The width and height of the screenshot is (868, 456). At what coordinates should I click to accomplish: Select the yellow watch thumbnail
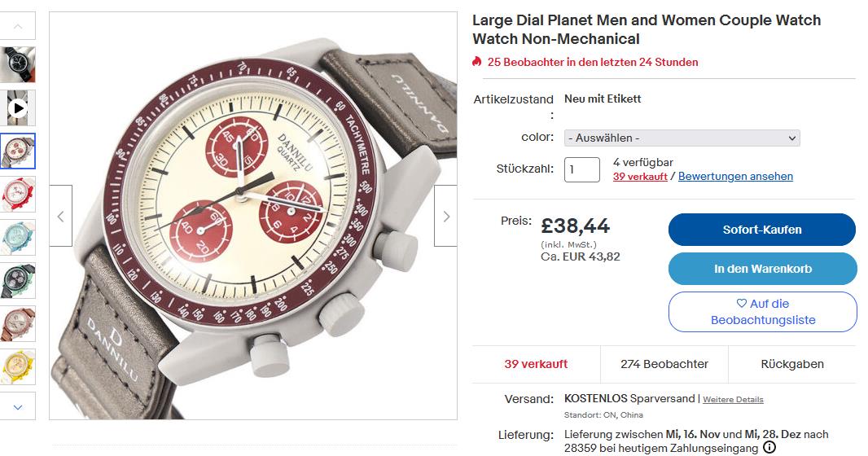pyautogui.click(x=18, y=367)
